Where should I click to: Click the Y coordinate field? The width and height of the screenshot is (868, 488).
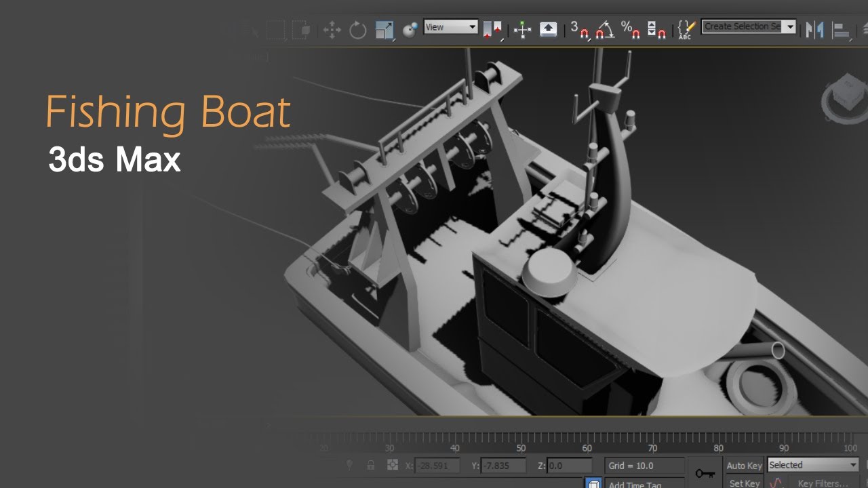(504, 466)
